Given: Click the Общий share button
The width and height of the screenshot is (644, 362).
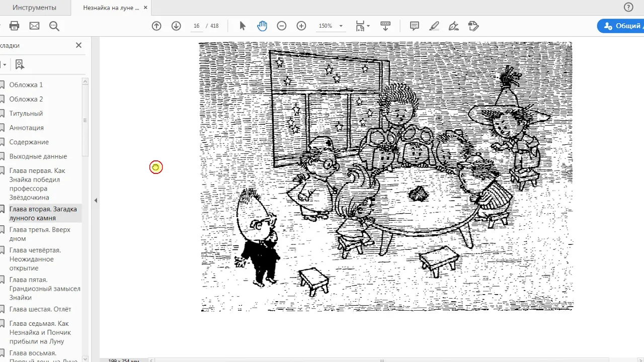Looking at the screenshot, I should click(x=621, y=26).
